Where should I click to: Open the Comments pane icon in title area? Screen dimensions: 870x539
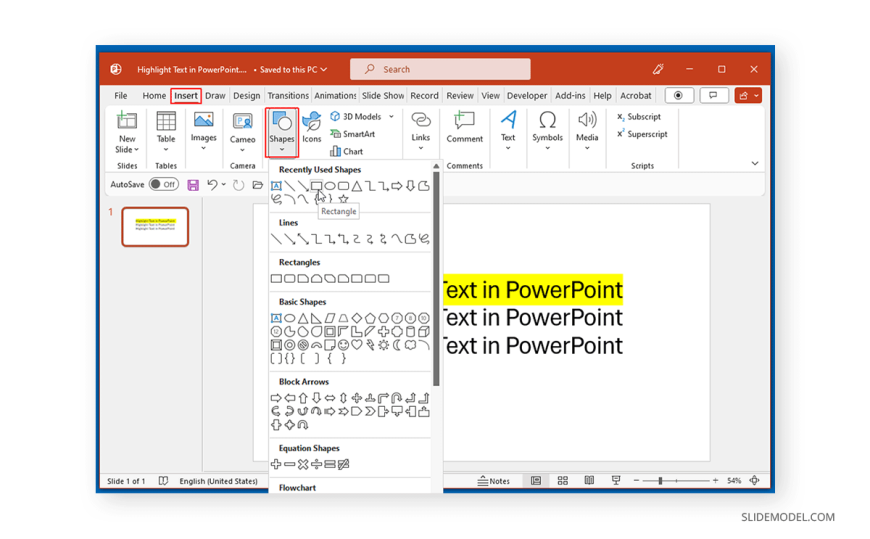(x=713, y=95)
